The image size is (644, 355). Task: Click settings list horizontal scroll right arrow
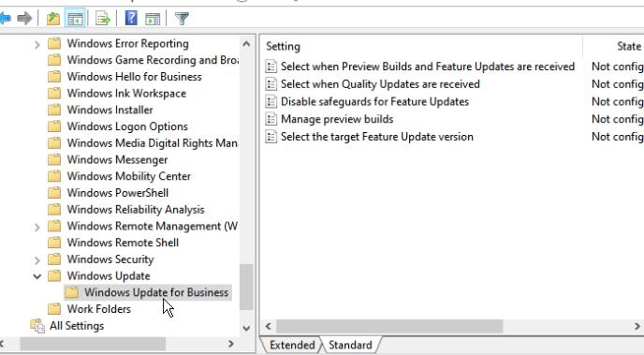(637, 326)
